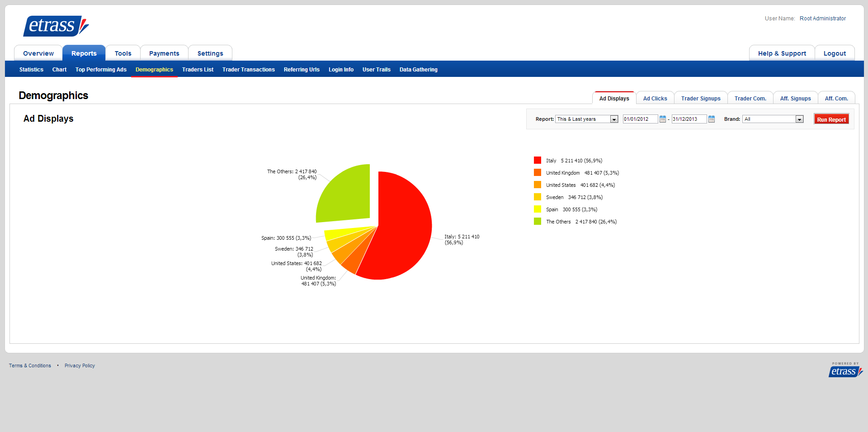Screen dimensions: 868x432
Task: Click the Privacy Policy link
Action: click(x=80, y=366)
